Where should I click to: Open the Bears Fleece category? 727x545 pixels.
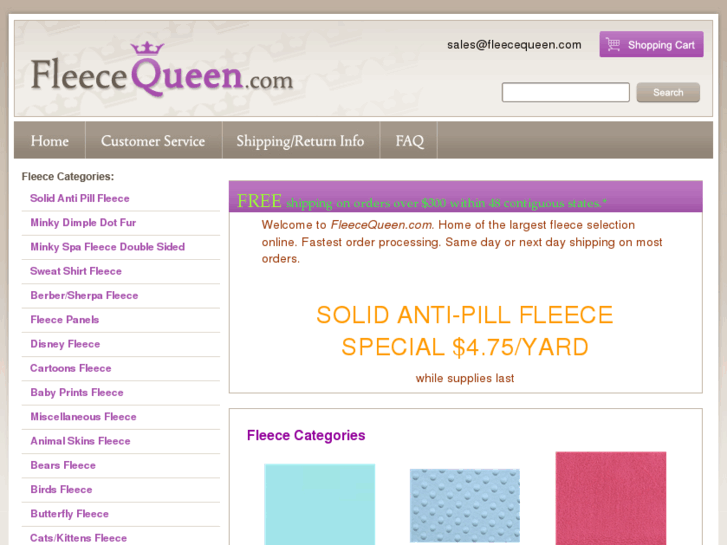tap(63, 465)
